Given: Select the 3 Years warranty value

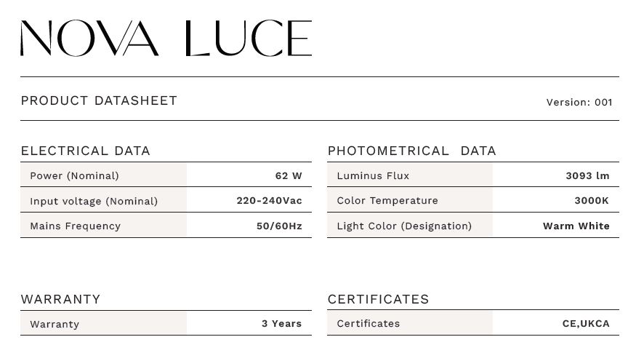Looking at the screenshot, I should pyautogui.click(x=281, y=323).
